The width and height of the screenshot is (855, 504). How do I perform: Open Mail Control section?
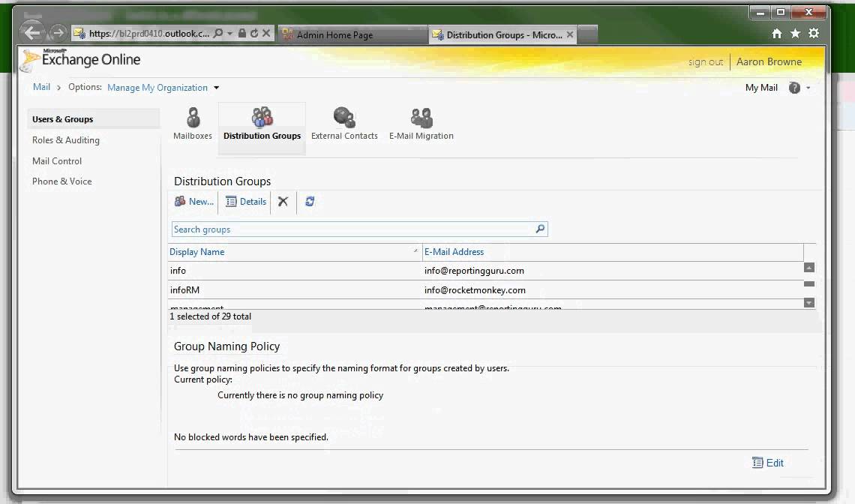(57, 161)
